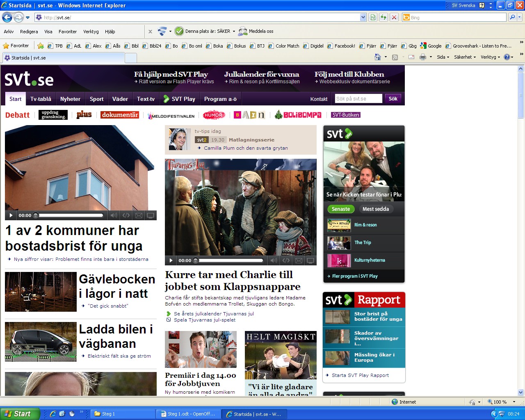
Task: Click the email share icon on bostadsbrist video
Action: pos(139,215)
